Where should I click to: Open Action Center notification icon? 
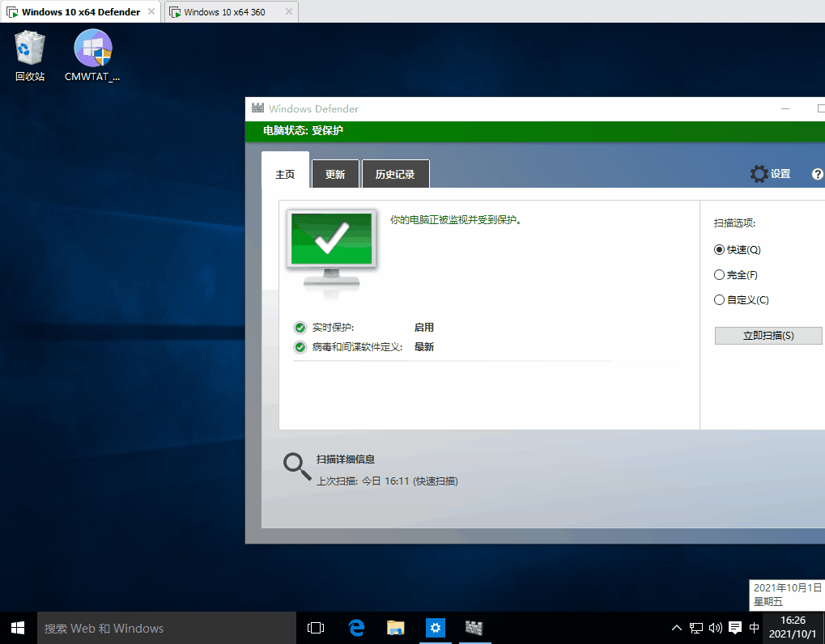coord(735,628)
